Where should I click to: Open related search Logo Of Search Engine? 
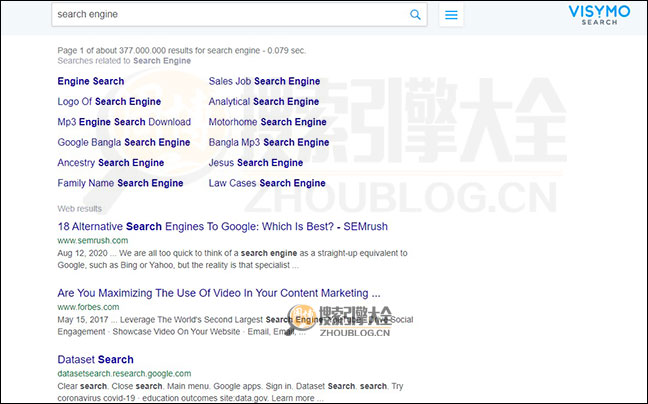[109, 102]
